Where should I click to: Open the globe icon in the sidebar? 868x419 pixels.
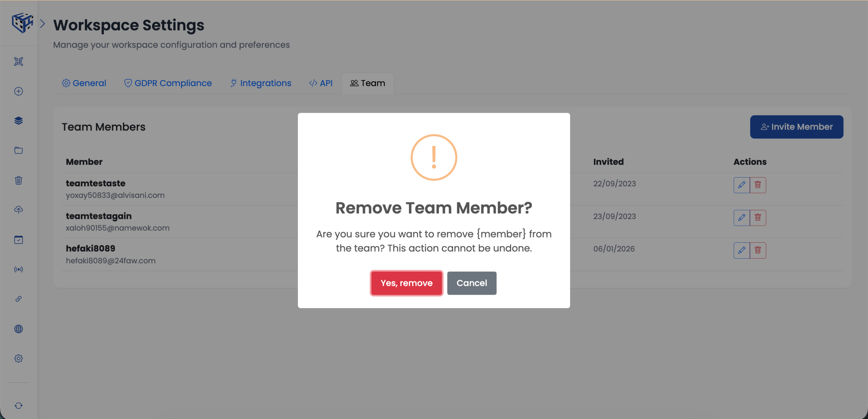[x=19, y=329]
